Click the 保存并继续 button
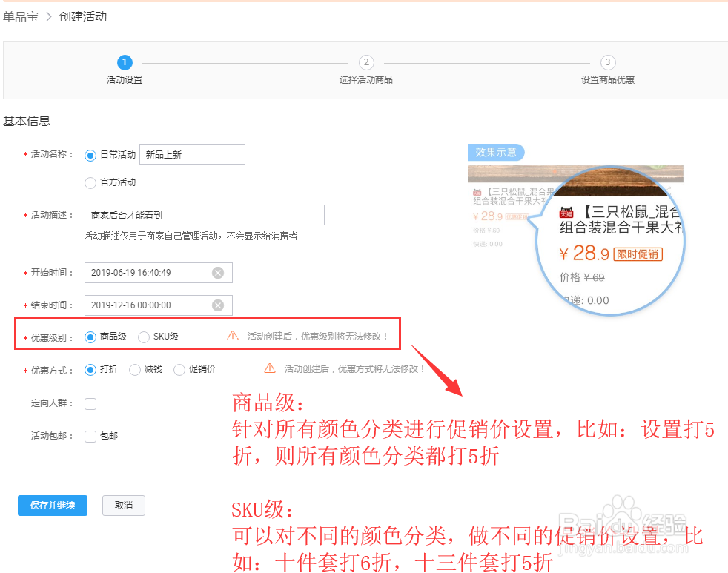 coord(52,506)
